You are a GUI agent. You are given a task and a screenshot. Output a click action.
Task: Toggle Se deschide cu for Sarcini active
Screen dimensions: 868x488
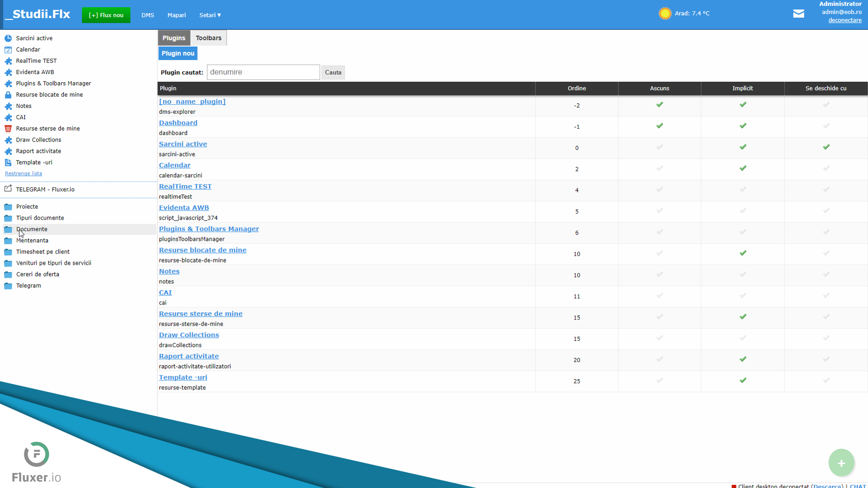point(826,147)
